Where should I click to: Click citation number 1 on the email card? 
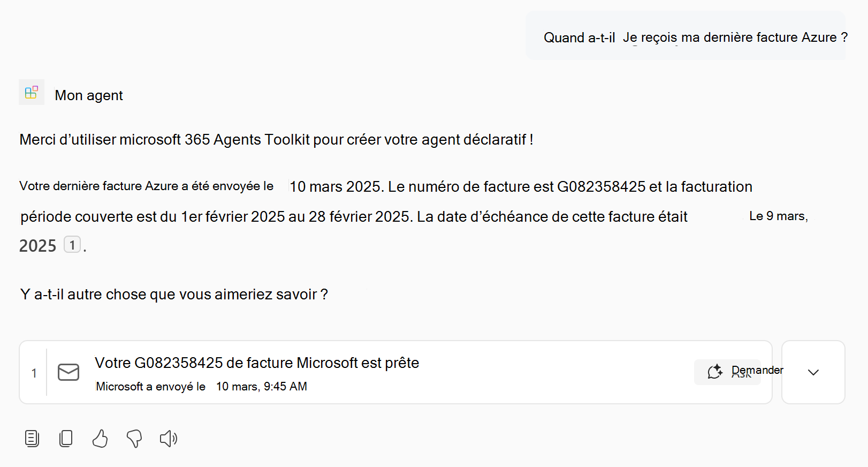coord(34,372)
